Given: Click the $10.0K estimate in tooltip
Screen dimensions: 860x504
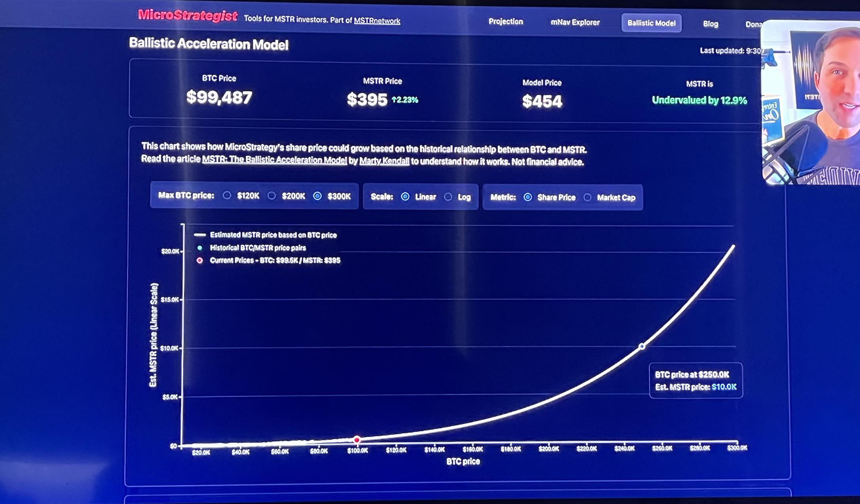Looking at the screenshot, I should tap(724, 387).
